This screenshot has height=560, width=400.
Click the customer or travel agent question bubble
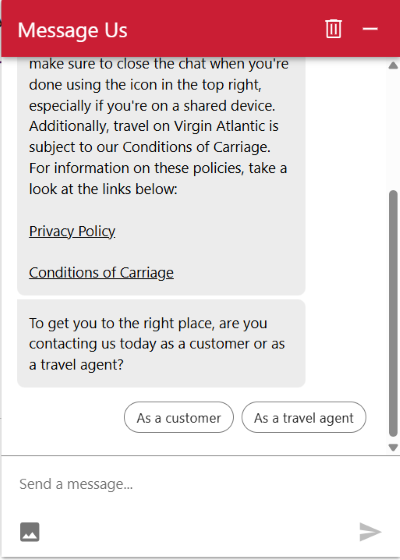[161, 344]
